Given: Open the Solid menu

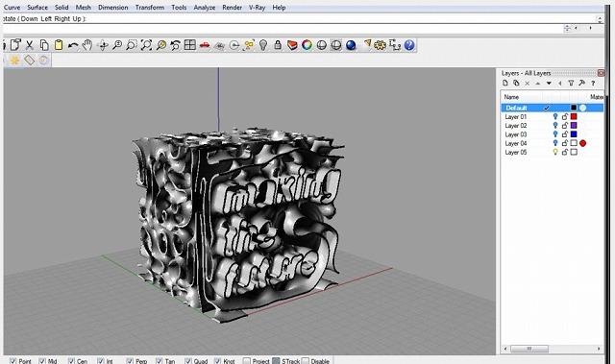Looking at the screenshot, I should (61, 8).
